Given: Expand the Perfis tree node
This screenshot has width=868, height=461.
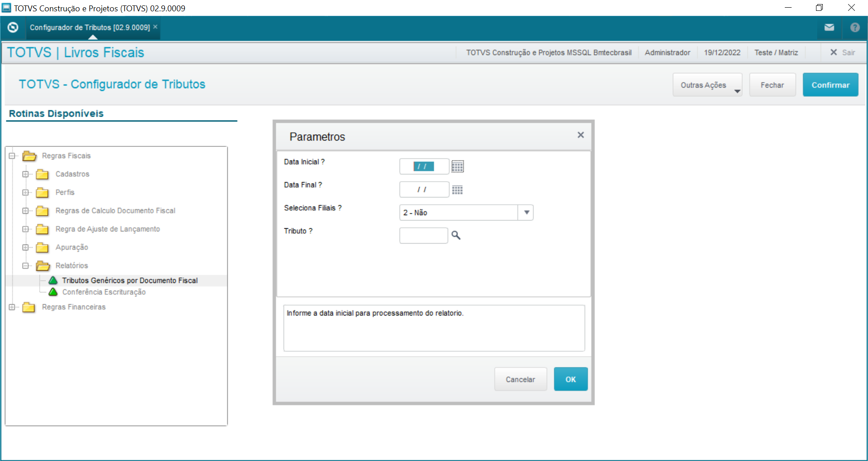Looking at the screenshot, I should pos(25,193).
